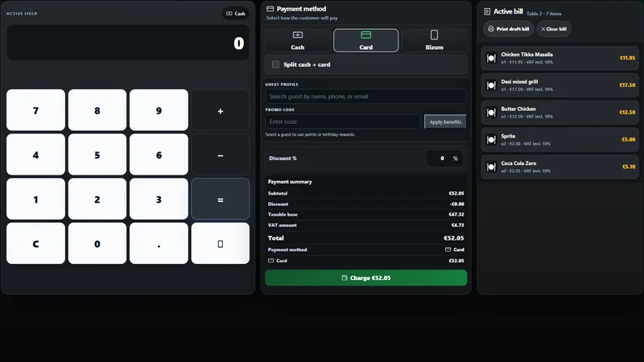Viewport: 644px width, 362px height.
Task: Click the dish icon for Desi mixed grill
Action: [491, 85]
